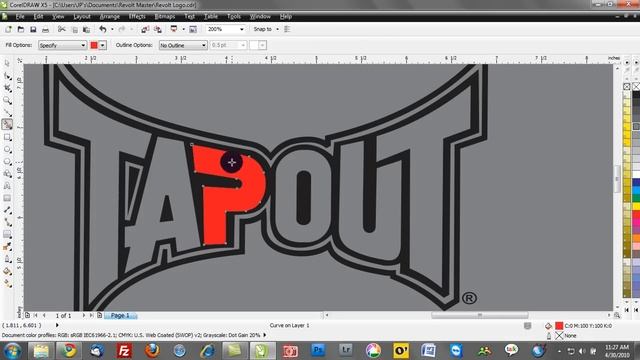This screenshot has width=640, height=360.
Task: Undo the last action
Action: (x=103, y=29)
